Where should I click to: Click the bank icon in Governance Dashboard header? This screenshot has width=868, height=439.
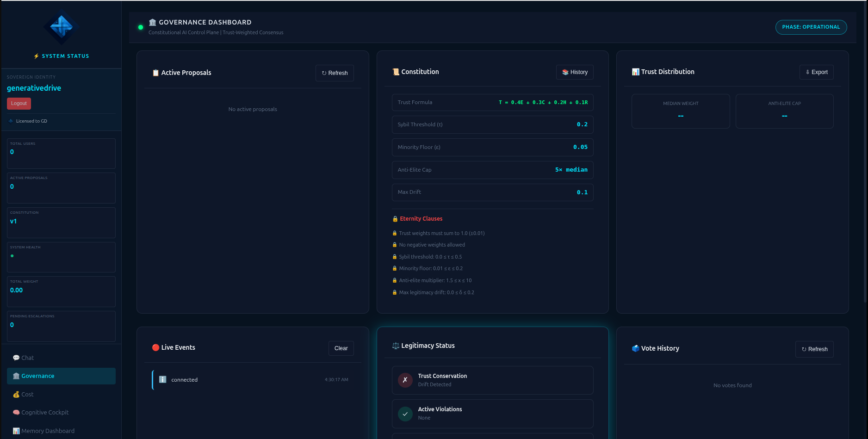tap(152, 22)
